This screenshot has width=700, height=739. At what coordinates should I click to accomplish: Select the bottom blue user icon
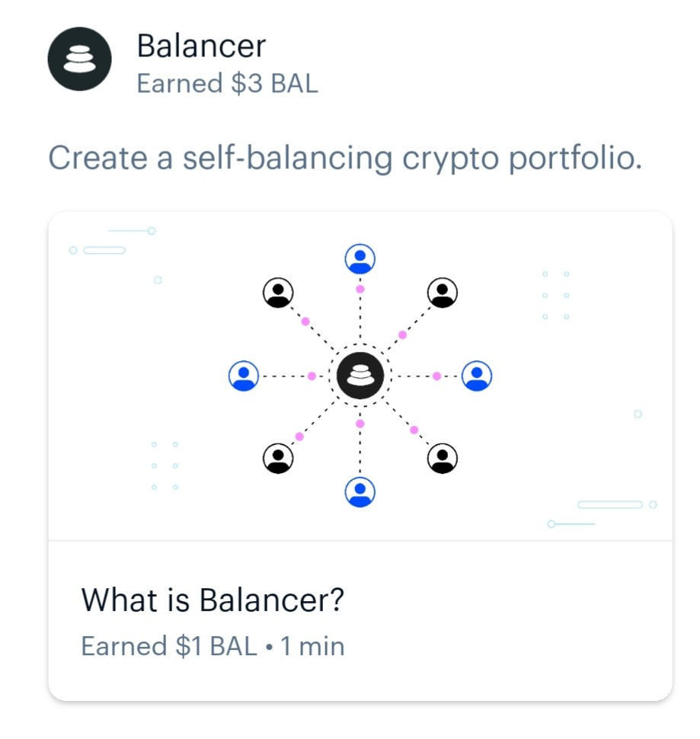click(360, 492)
